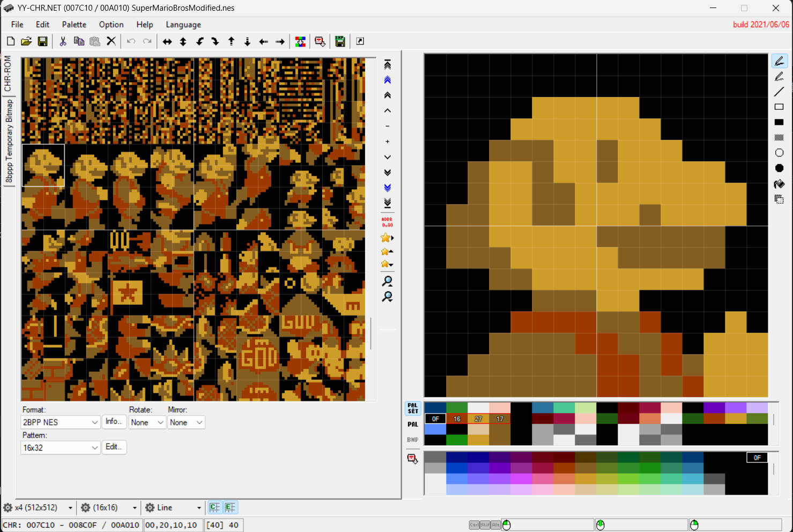Open the Edit menu
The height and width of the screenshot is (532, 793).
tap(42, 25)
